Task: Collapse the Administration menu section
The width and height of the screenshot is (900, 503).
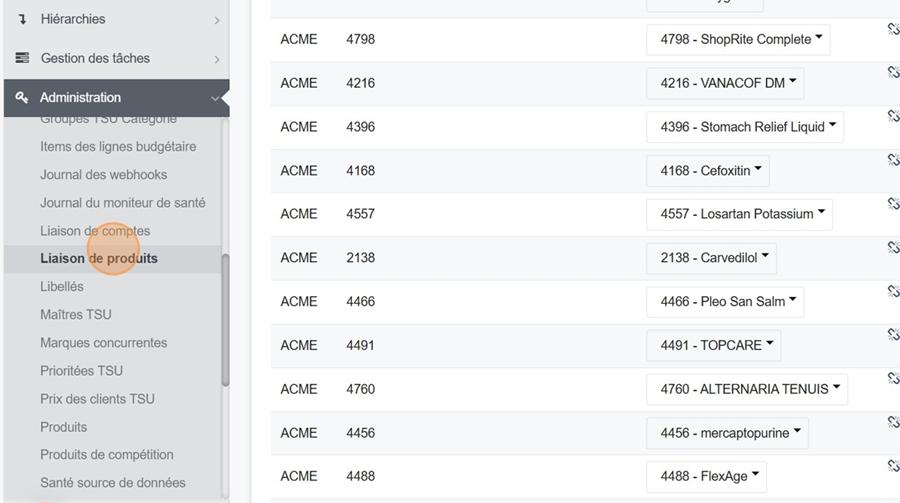Action: pos(215,98)
